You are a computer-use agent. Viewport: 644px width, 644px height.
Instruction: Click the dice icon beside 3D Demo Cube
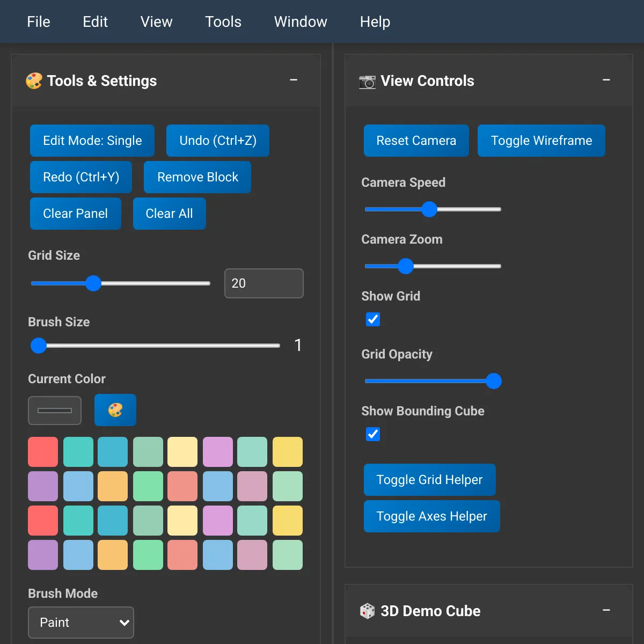(368, 611)
